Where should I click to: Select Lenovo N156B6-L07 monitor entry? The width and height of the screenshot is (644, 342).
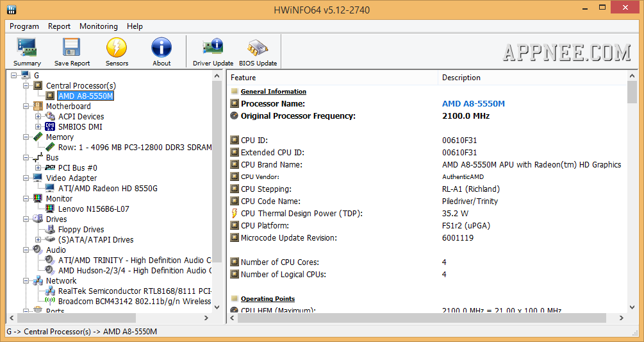tap(94, 209)
